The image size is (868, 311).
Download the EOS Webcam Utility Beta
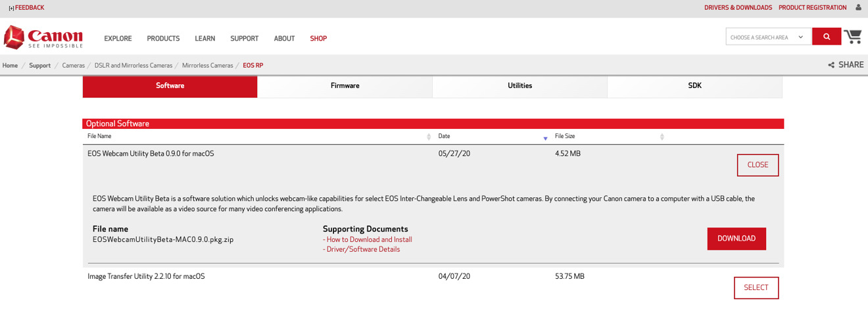point(736,239)
